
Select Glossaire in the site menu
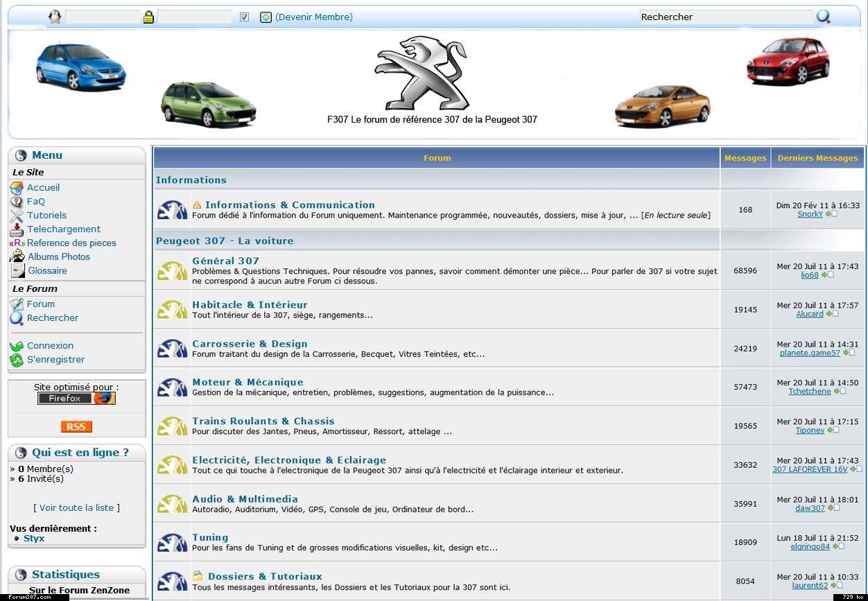(x=47, y=271)
